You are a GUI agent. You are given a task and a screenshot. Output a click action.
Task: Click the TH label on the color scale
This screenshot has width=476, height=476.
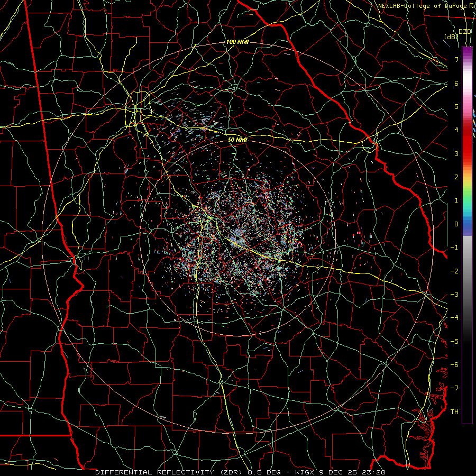454,412
